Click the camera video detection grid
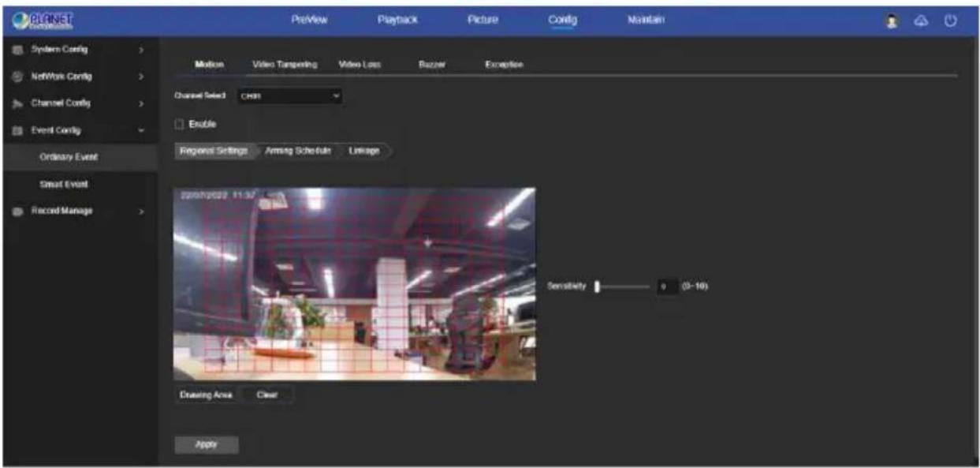The image size is (980, 468). [x=354, y=284]
